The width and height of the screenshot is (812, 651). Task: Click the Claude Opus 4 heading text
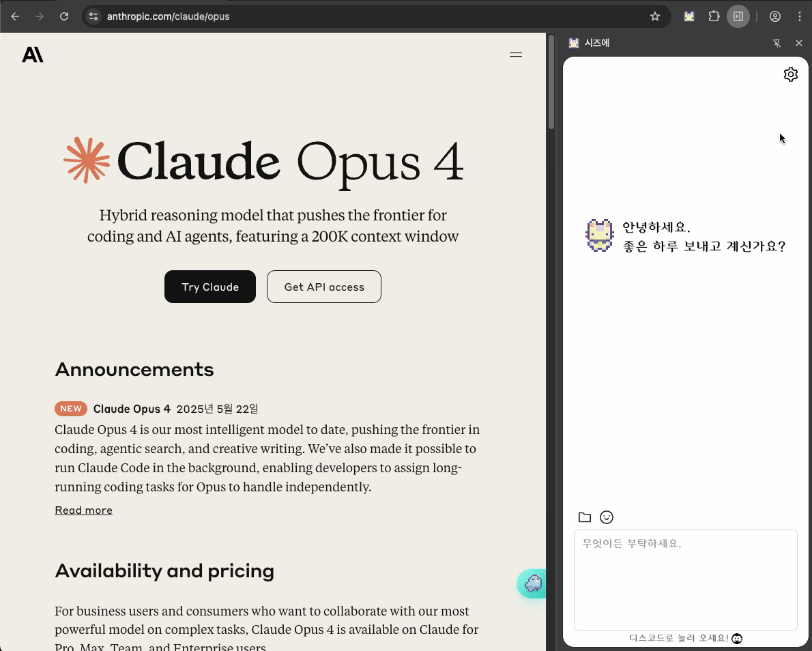point(290,162)
